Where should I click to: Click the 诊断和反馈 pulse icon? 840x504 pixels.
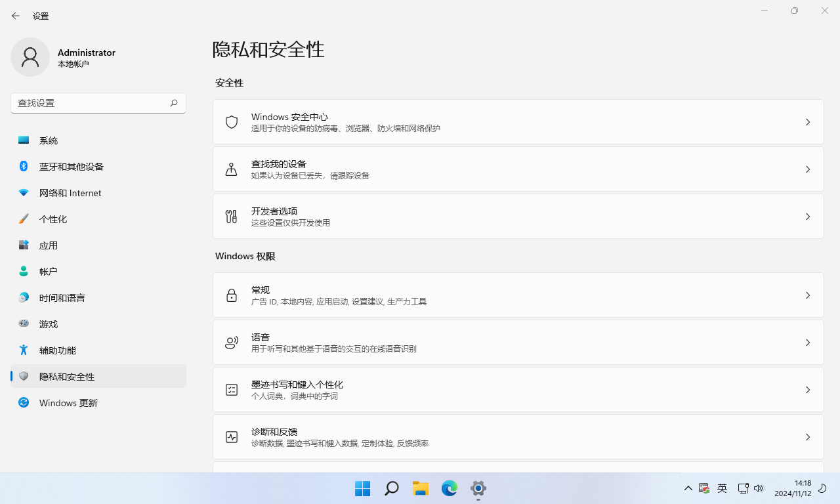pos(232,437)
